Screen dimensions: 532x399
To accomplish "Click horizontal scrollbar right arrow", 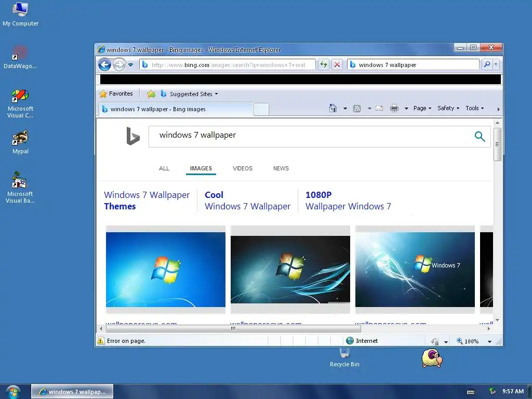I will [x=488, y=328].
